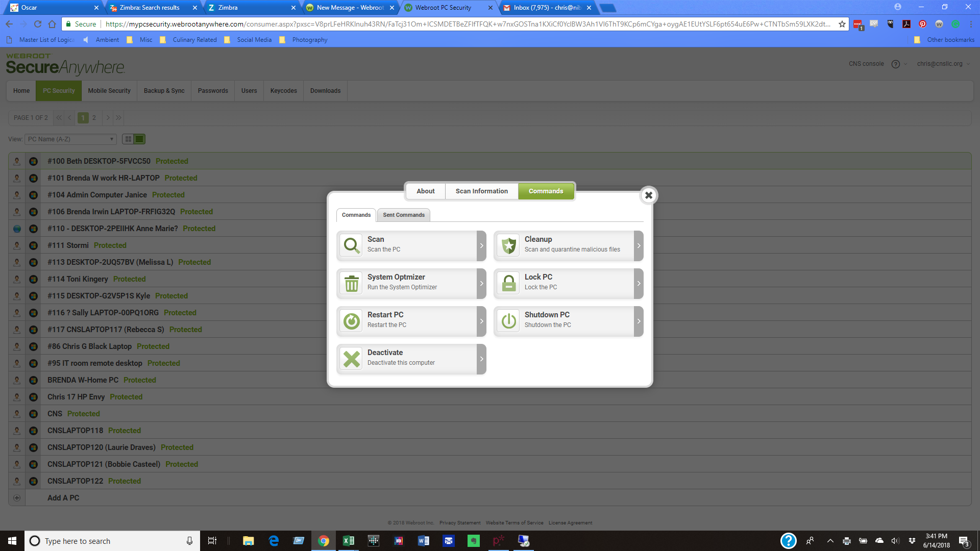This screenshot has height=551, width=980.
Task: Open Excel from the taskbar
Action: [x=349, y=541]
